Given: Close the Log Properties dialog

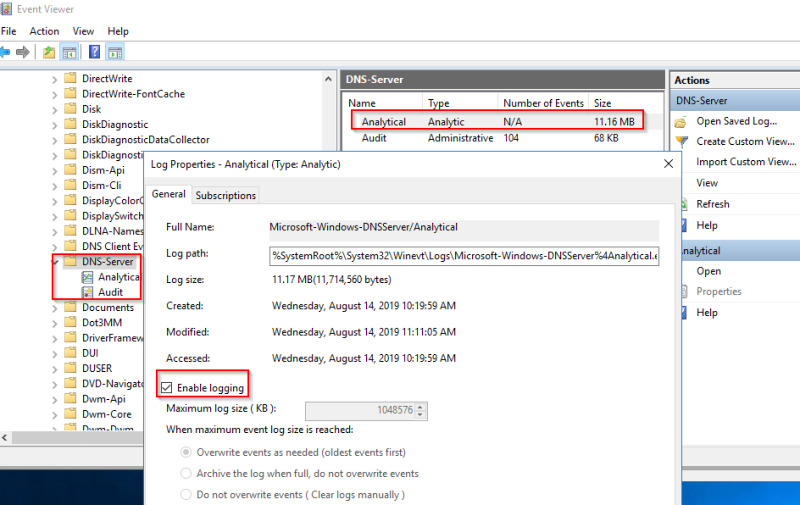Looking at the screenshot, I should point(668,164).
